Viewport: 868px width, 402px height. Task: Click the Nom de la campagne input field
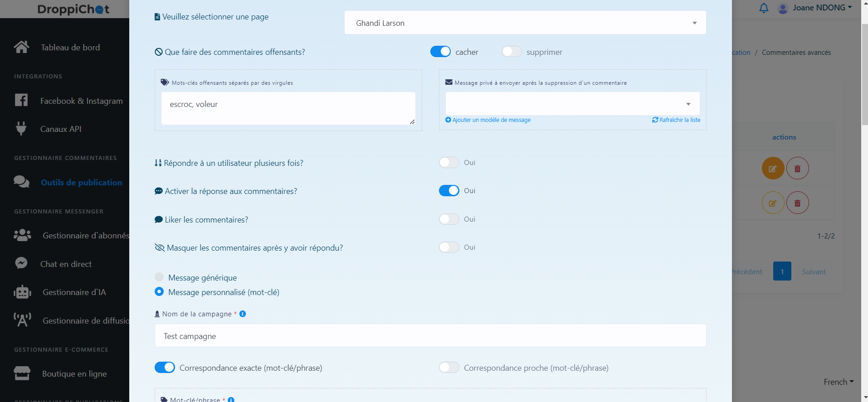pyautogui.click(x=430, y=336)
